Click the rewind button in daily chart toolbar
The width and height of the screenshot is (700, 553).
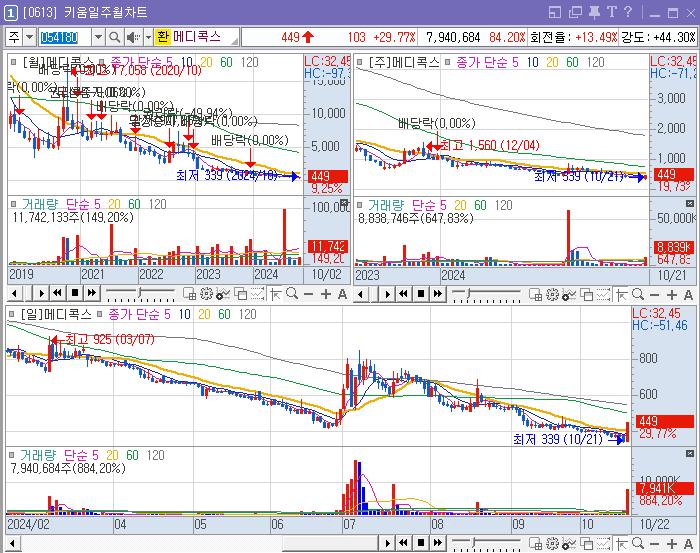pos(404,543)
